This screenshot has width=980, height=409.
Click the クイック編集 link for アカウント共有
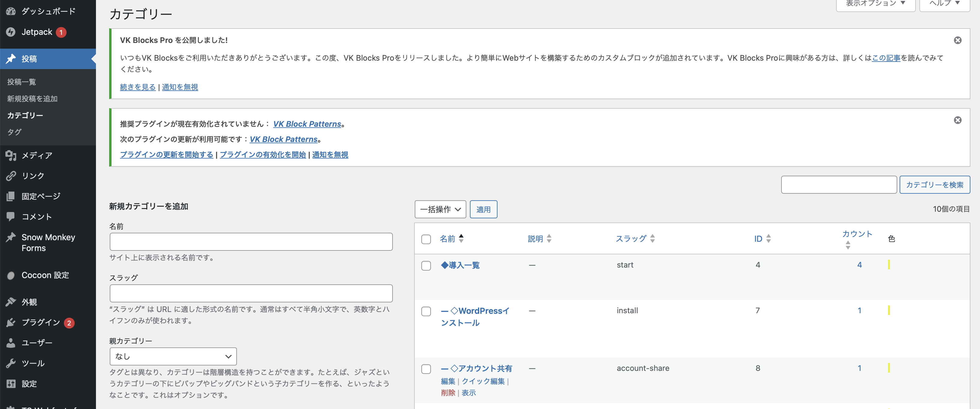coord(483,381)
